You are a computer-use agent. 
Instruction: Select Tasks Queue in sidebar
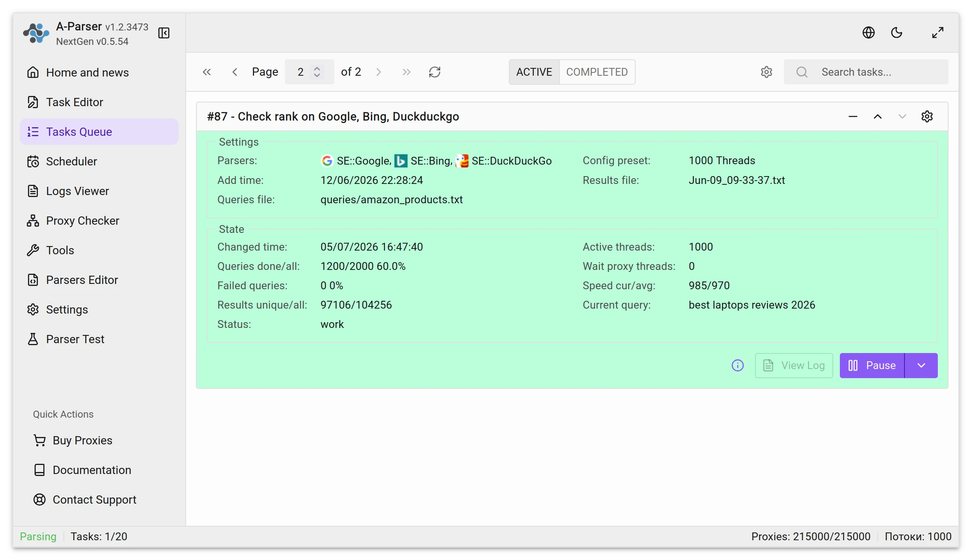99,132
